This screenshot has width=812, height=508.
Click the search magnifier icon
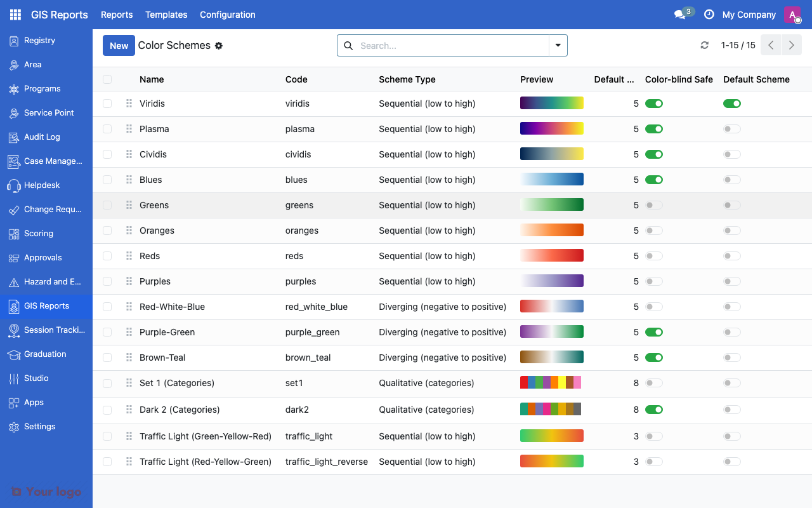tap(348, 46)
